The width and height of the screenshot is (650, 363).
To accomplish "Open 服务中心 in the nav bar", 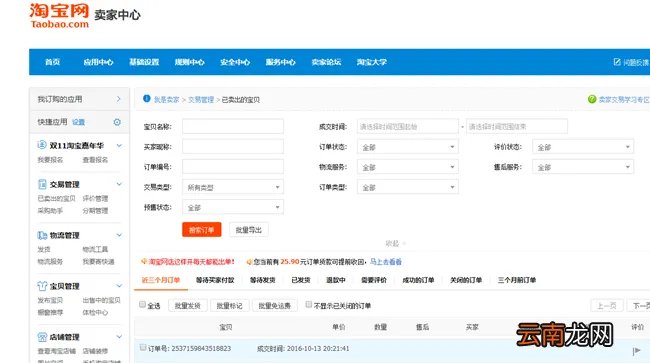I will pos(281,62).
